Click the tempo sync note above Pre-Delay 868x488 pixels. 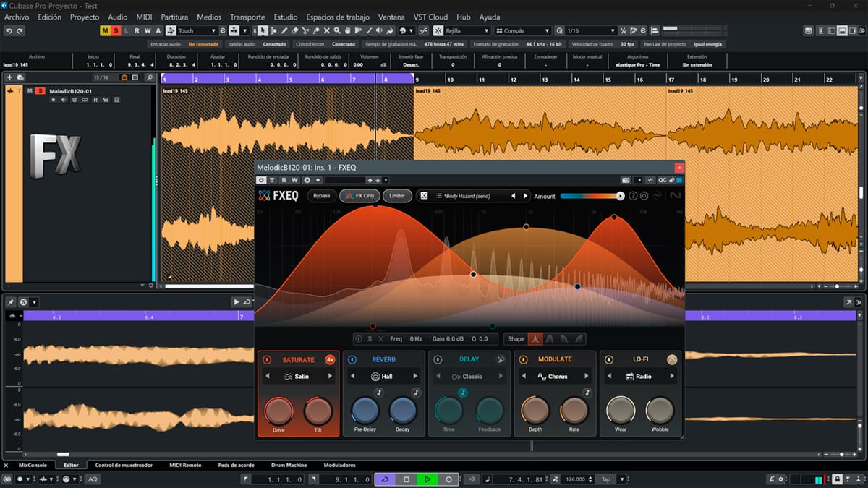(x=378, y=393)
